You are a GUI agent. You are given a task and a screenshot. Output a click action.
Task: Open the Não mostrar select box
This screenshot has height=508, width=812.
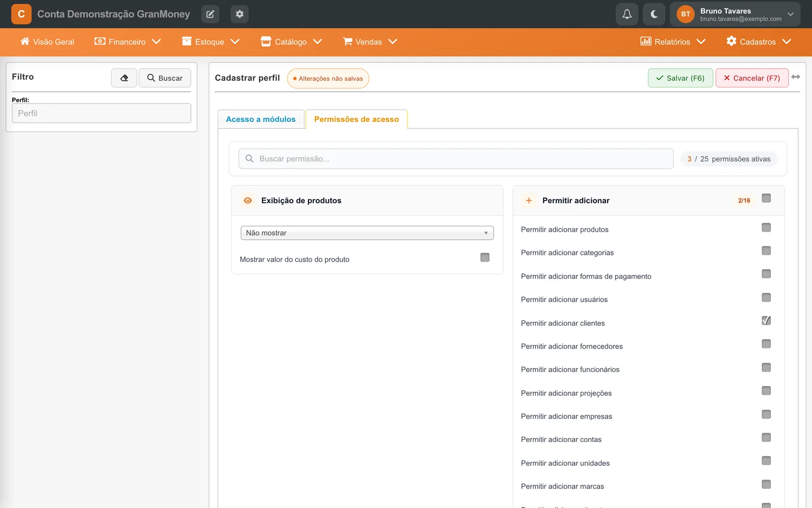[367, 233]
